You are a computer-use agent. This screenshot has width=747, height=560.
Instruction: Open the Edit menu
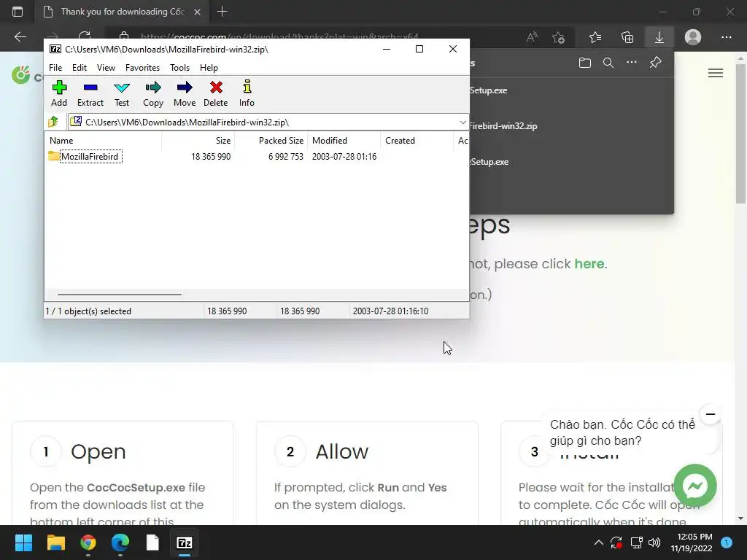pyautogui.click(x=79, y=68)
